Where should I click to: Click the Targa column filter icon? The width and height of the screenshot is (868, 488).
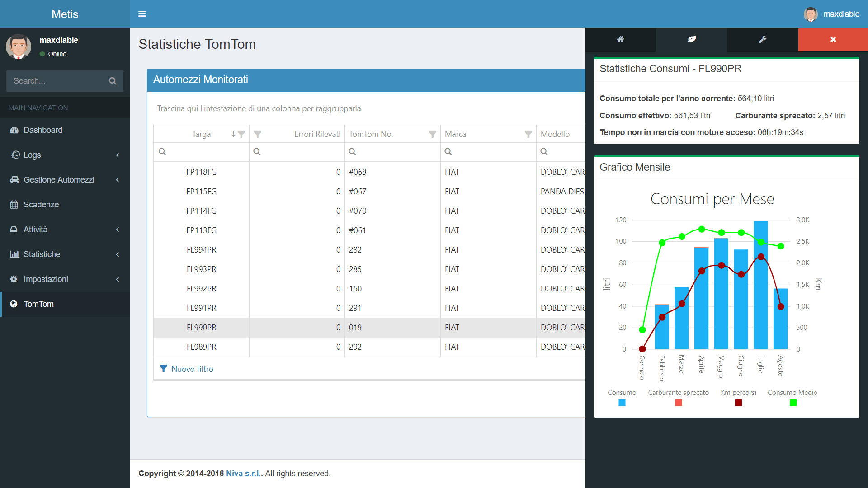pos(241,134)
